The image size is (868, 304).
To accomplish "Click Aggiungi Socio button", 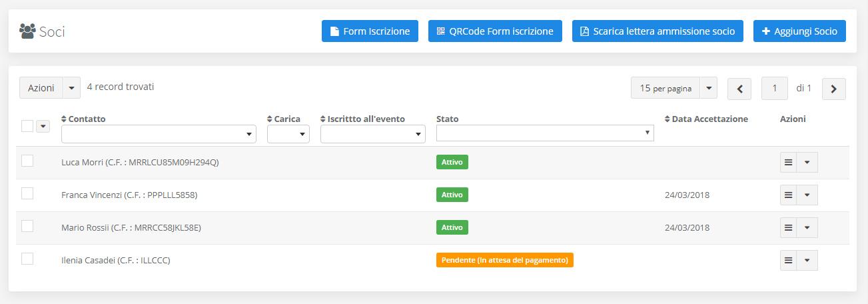I will pos(799,31).
